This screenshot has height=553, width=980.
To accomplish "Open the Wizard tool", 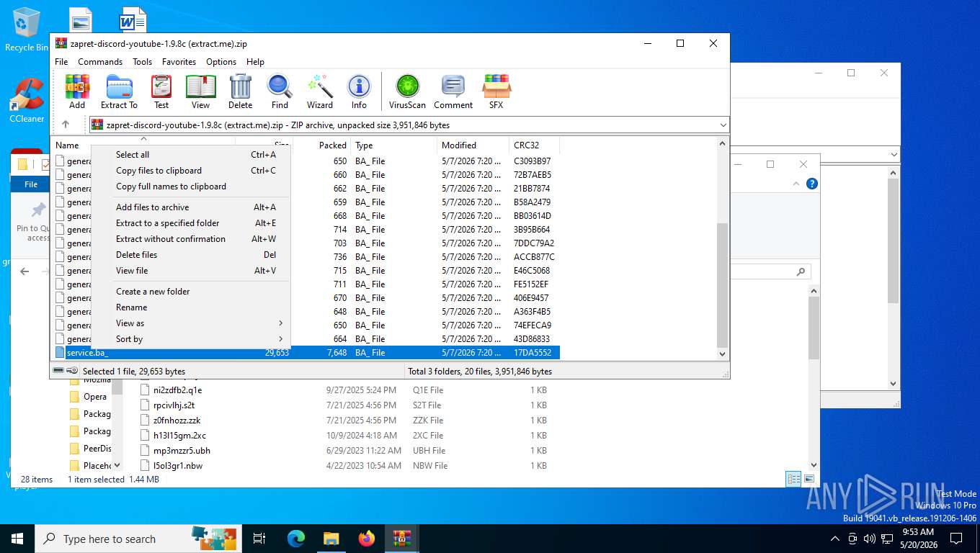I will click(x=319, y=91).
